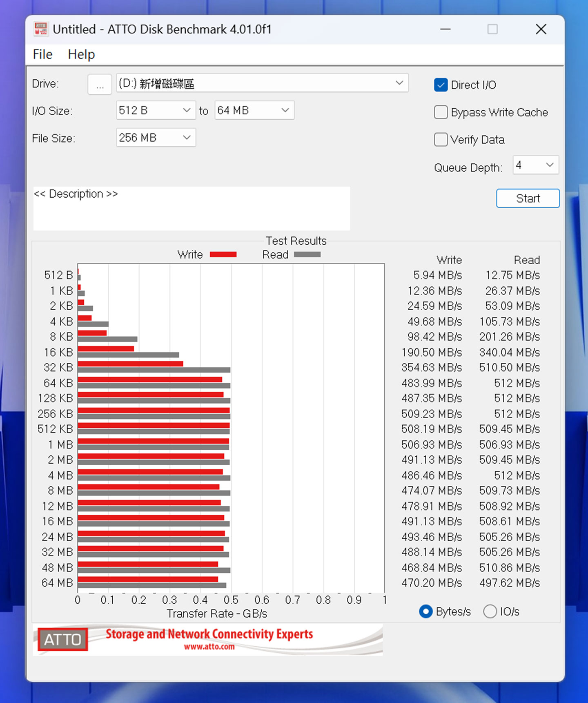Click the red Write legend swatch
The width and height of the screenshot is (588, 703).
[x=223, y=254]
